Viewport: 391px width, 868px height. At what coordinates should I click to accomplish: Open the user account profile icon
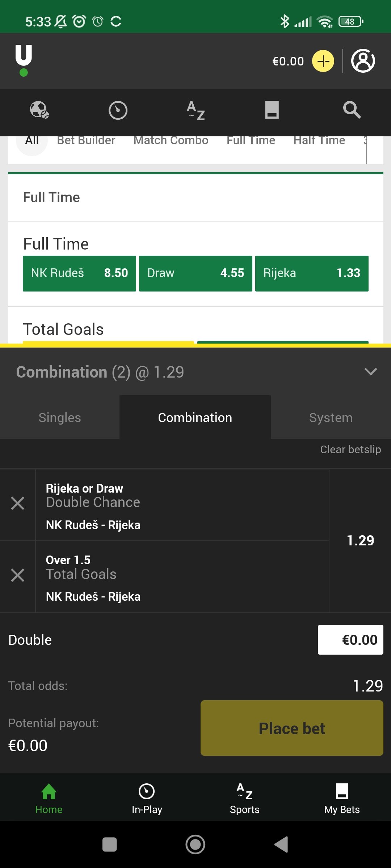[x=363, y=61]
